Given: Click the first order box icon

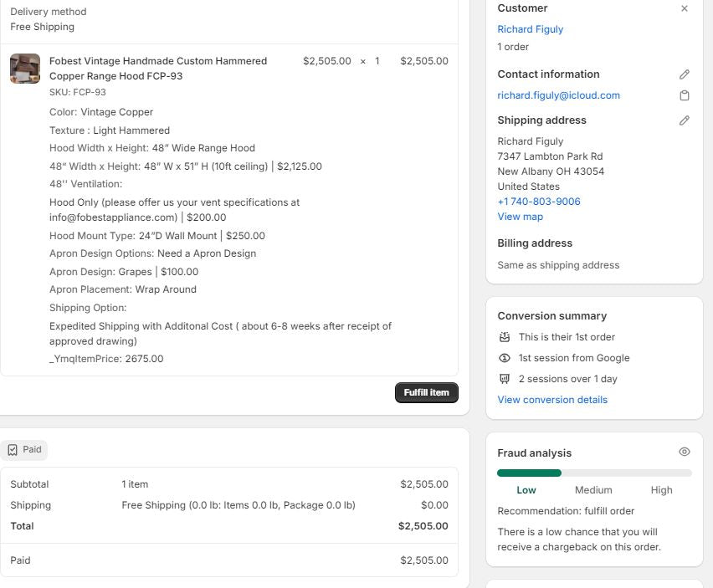Looking at the screenshot, I should click(504, 337).
